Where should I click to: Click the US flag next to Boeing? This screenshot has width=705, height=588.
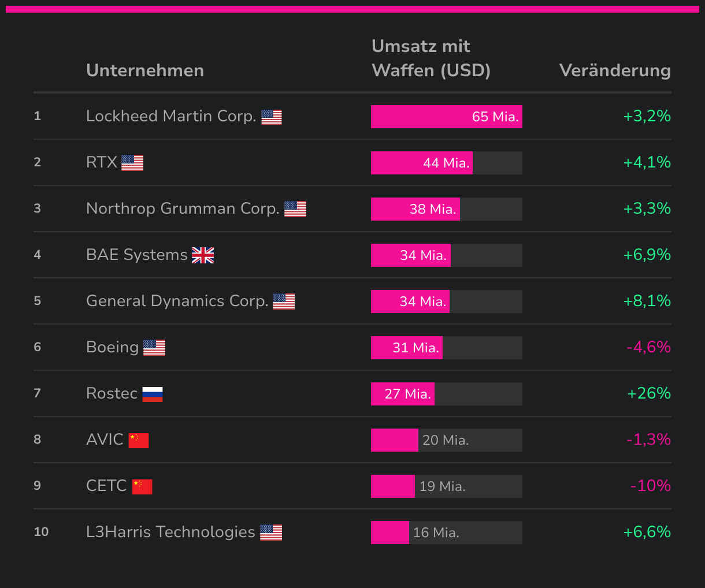pos(154,348)
